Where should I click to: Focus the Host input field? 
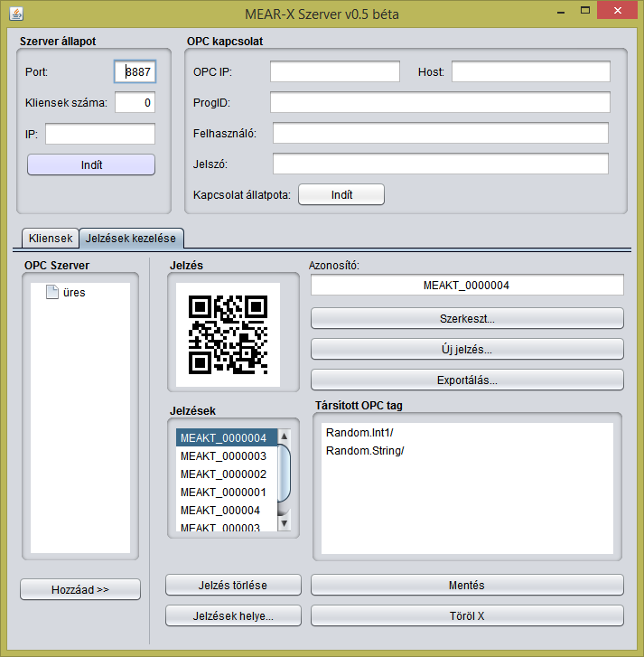531,71
